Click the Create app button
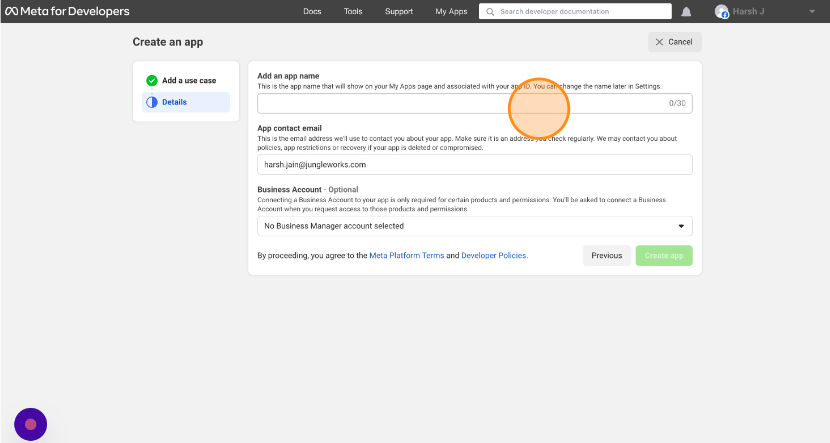 663,256
